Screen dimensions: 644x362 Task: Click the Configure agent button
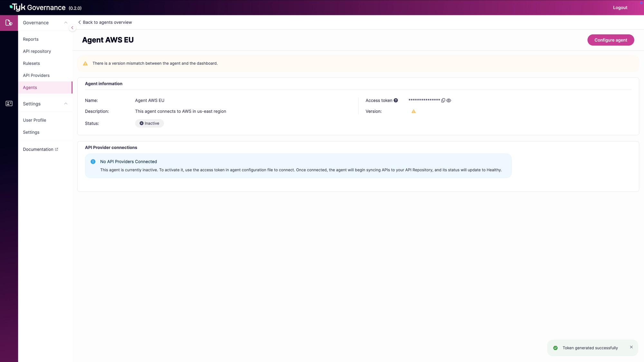pyautogui.click(x=611, y=40)
